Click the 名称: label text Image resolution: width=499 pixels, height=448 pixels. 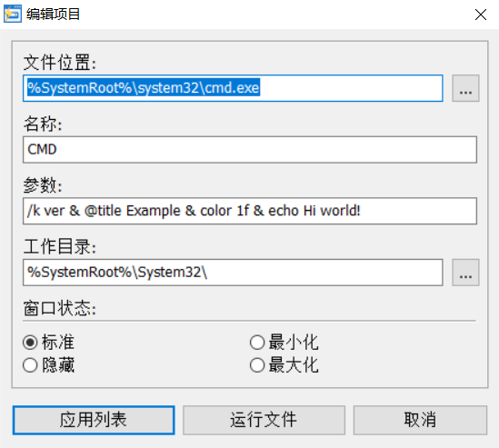point(43,124)
